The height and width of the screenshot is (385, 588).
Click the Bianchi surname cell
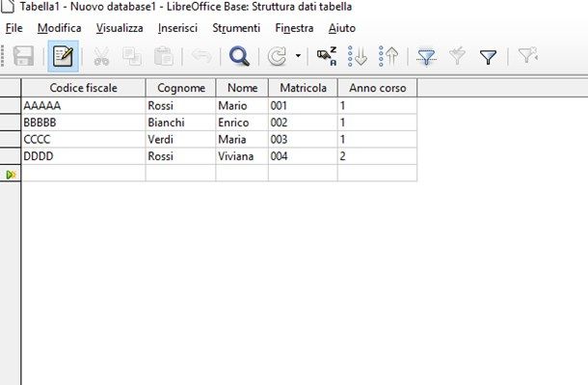click(x=181, y=123)
